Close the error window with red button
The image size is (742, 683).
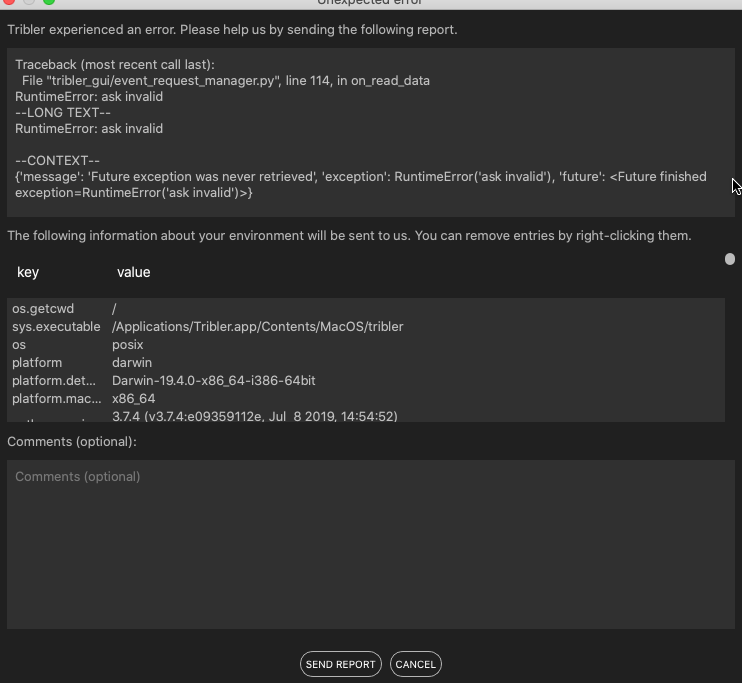click(x=9, y=1)
